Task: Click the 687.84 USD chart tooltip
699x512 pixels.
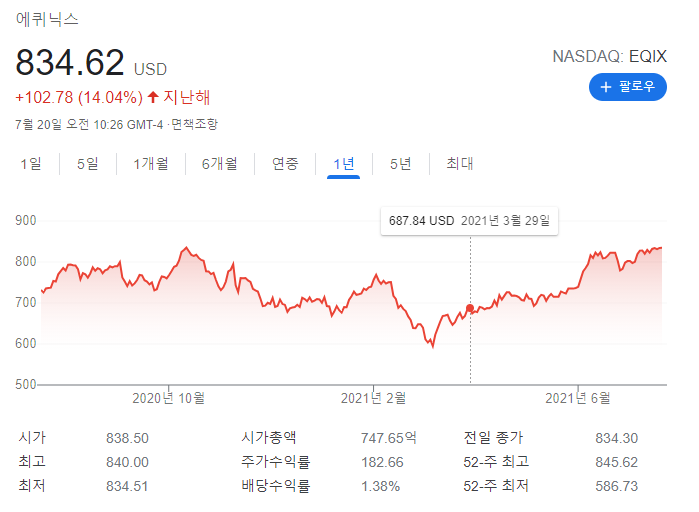Action: [469, 221]
